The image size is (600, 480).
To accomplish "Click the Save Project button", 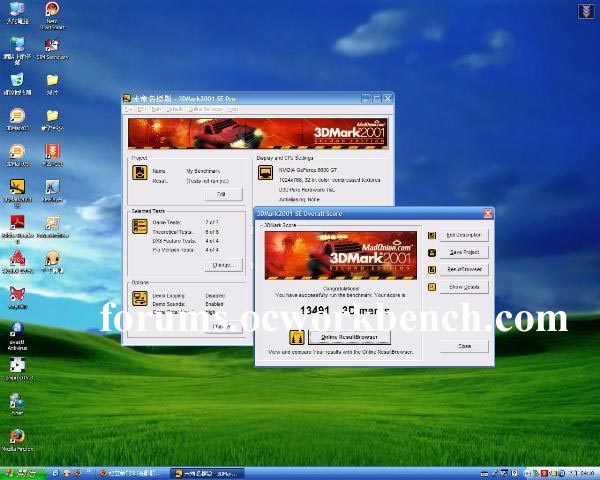I will [x=464, y=252].
